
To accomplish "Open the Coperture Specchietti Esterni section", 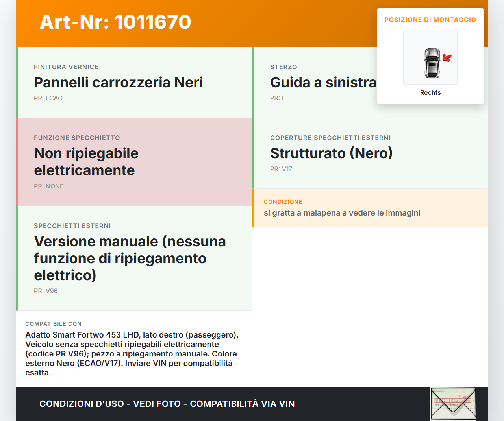I will pyautogui.click(x=330, y=138).
